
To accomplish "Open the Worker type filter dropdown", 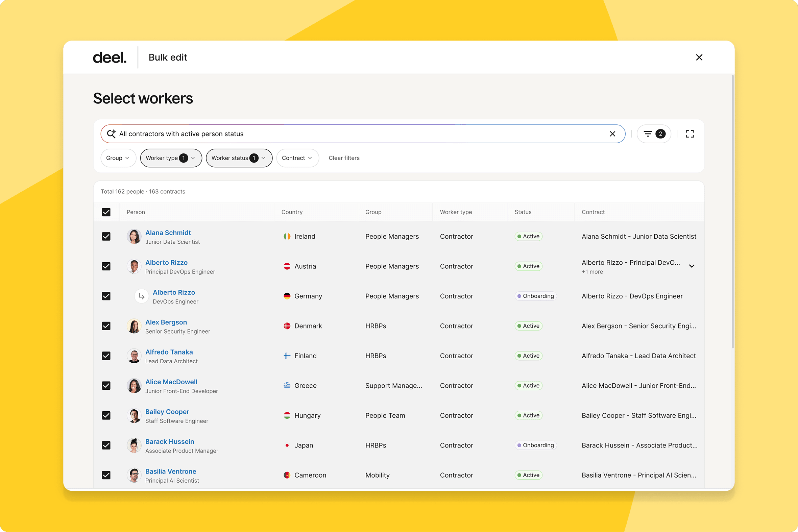I will click(171, 158).
